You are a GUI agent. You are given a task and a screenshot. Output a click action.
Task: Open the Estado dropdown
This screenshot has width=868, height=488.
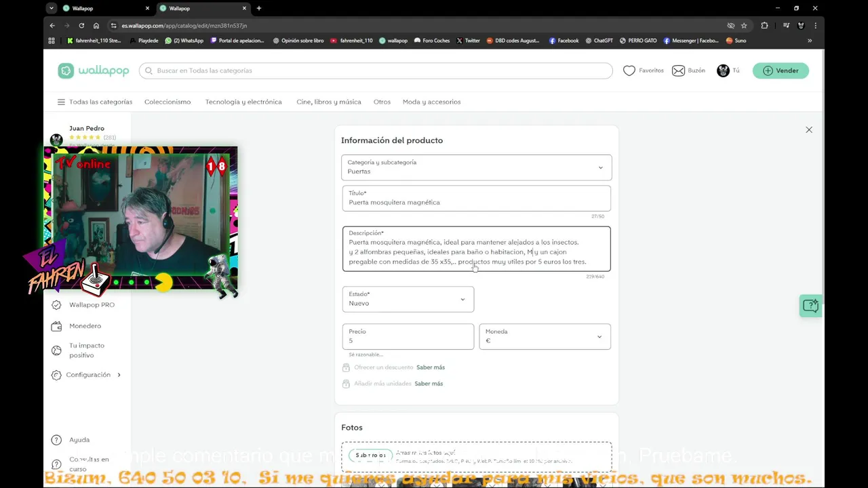(408, 299)
